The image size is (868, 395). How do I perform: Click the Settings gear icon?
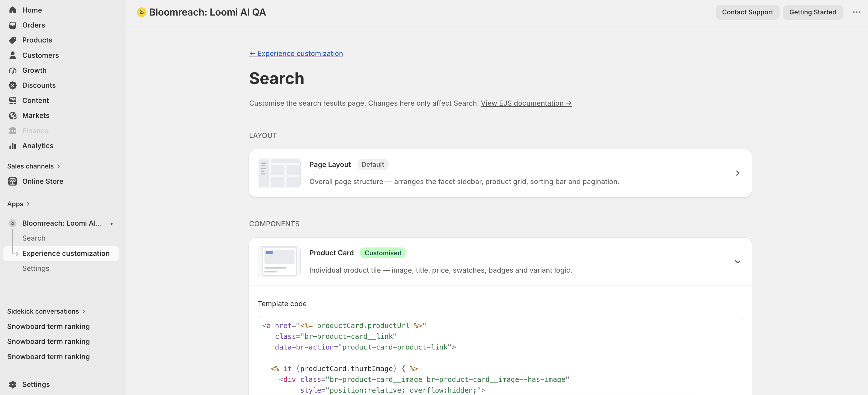[x=13, y=384]
